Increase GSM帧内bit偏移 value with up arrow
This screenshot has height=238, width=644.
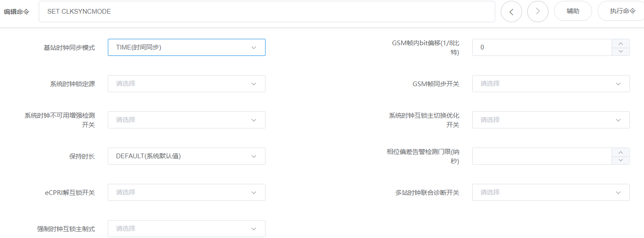pyautogui.click(x=621, y=44)
